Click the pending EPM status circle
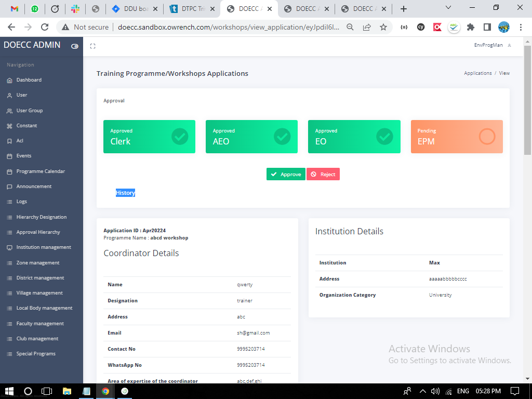This screenshot has width=532, height=399. click(x=487, y=137)
